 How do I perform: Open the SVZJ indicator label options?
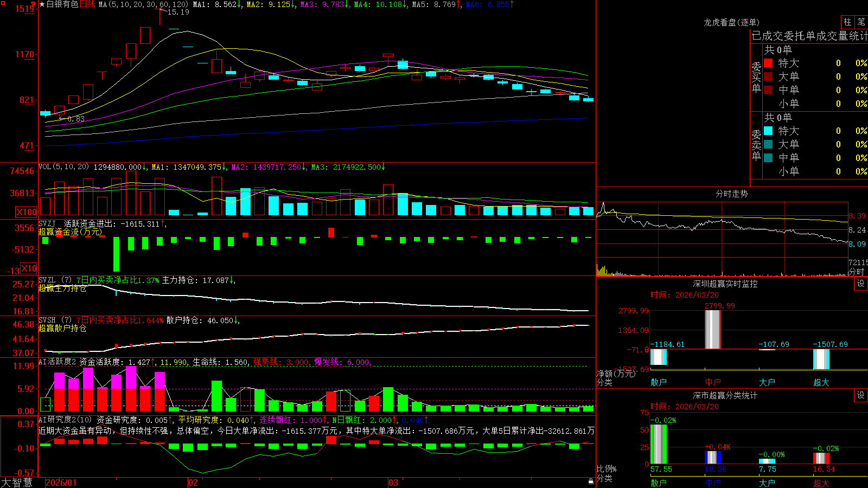[47, 223]
